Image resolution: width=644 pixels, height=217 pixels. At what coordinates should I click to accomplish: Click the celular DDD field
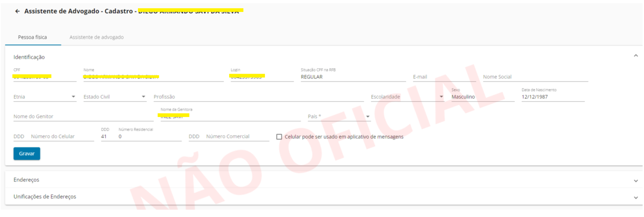(x=19, y=136)
